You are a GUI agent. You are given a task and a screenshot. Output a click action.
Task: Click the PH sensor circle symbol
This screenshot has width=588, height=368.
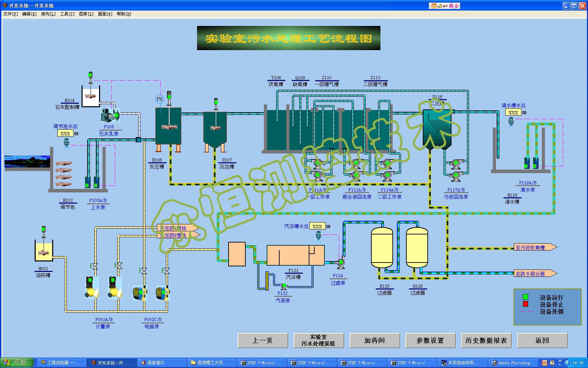pos(160,99)
